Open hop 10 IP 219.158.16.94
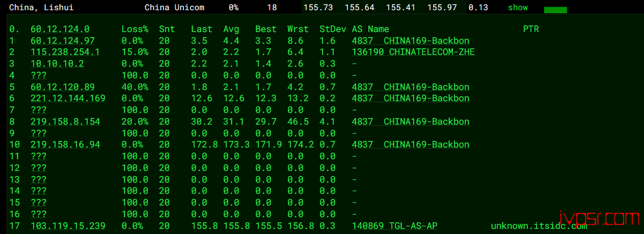Image resolution: width=644 pixels, height=234 pixels. 65,144
